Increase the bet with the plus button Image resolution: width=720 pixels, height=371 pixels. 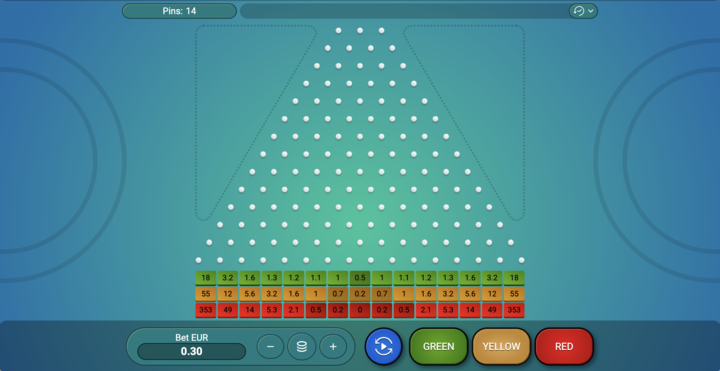coord(333,346)
